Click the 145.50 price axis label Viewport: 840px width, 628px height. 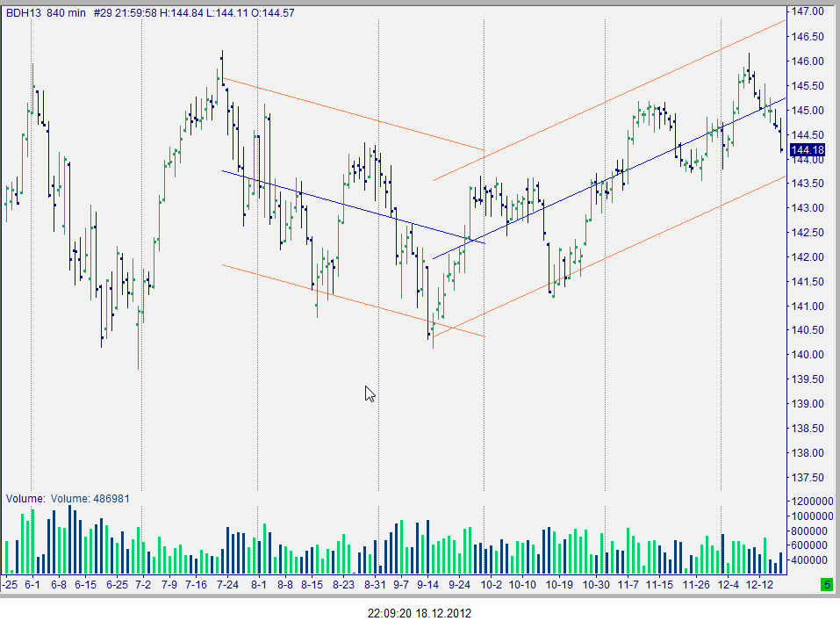pyautogui.click(x=808, y=86)
